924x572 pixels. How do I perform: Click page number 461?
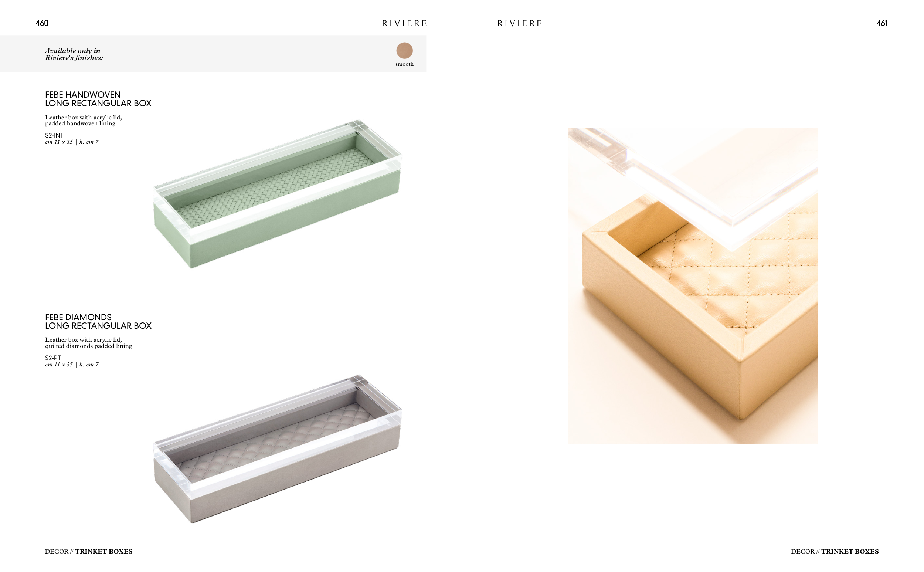tap(881, 23)
